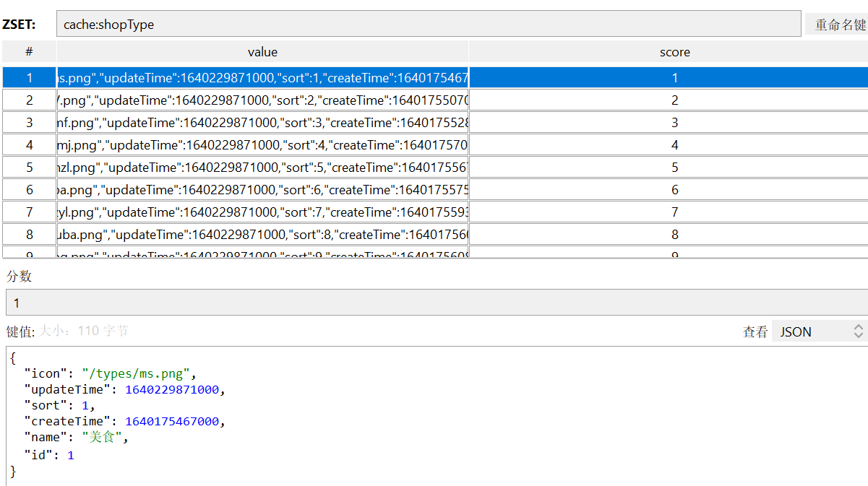Click the stepper arrows on JSON combo box
The width and height of the screenshot is (868, 486).
859,331
